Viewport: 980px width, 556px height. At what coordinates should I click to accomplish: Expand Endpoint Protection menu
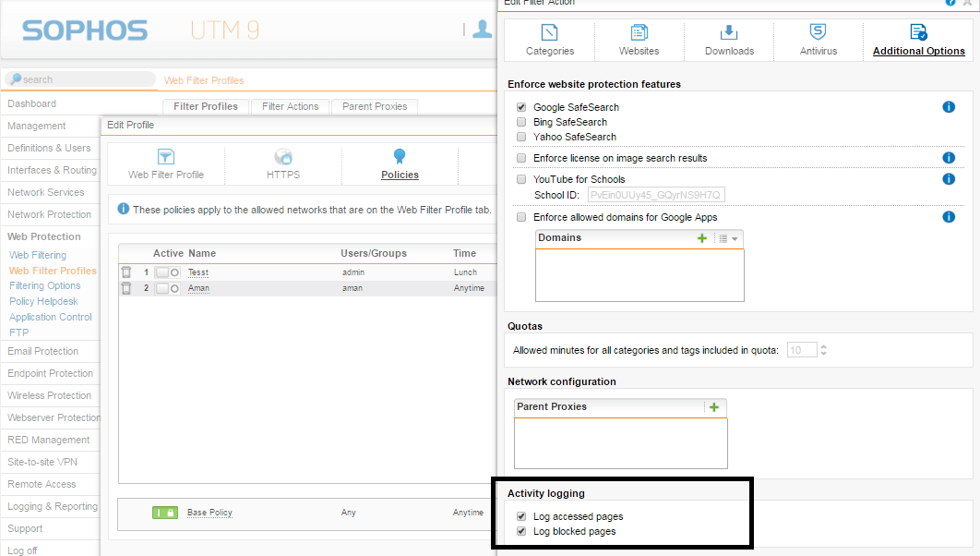coord(50,373)
